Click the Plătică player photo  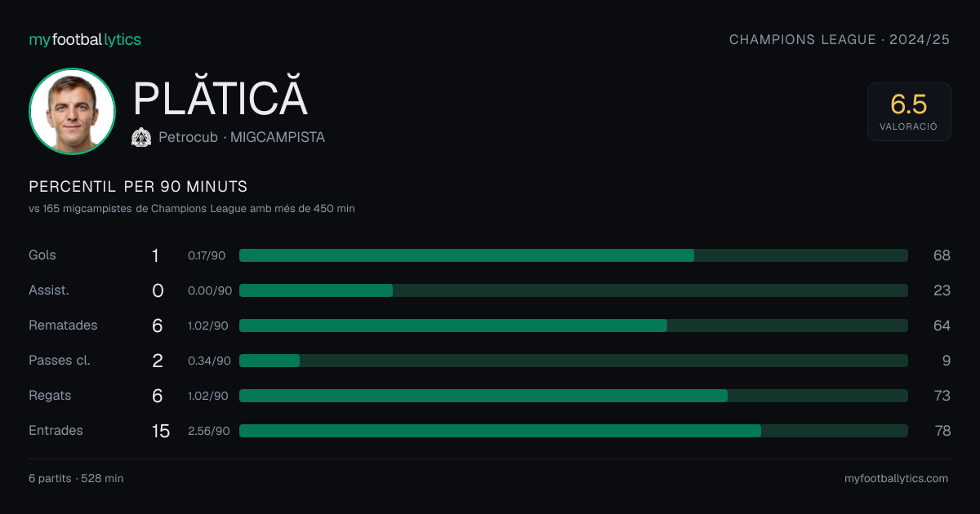(x=72, y=112)
